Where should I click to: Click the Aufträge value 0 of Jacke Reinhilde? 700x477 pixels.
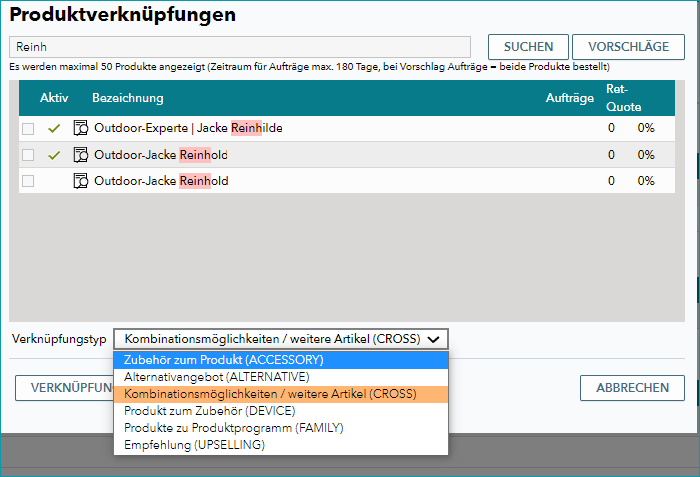tap(611, 128)
